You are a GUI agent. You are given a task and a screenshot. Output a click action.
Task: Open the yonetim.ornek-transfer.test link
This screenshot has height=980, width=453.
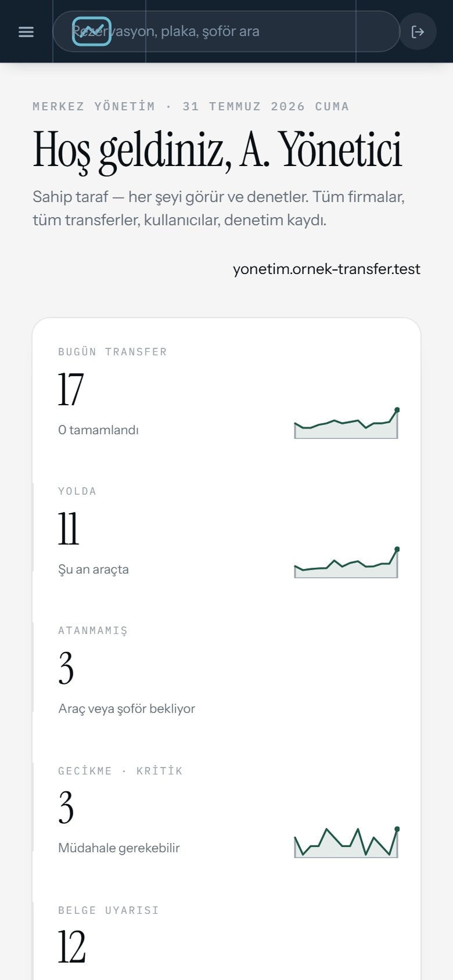326,269
